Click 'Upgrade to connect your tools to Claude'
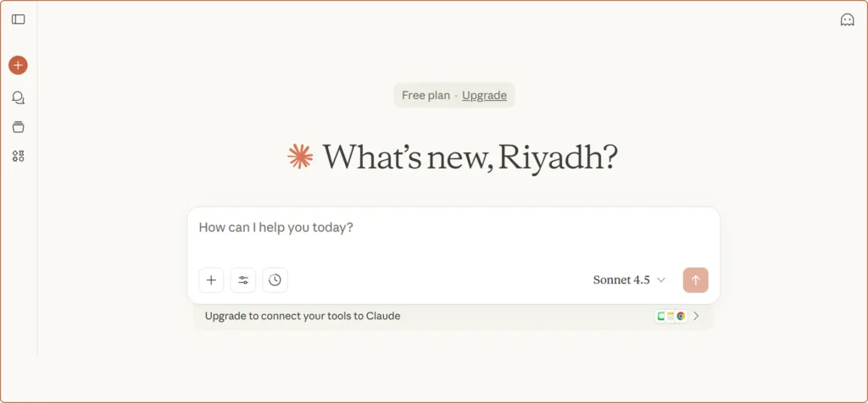 click(303, 316)
